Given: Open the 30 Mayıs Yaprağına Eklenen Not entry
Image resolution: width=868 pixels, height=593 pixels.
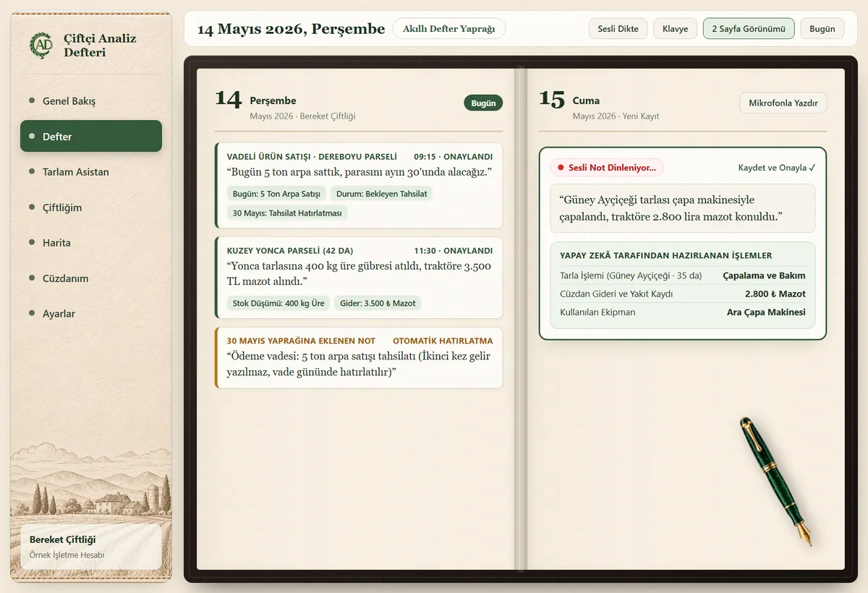Looking at the screenshot, I should (x=359, y=358).
